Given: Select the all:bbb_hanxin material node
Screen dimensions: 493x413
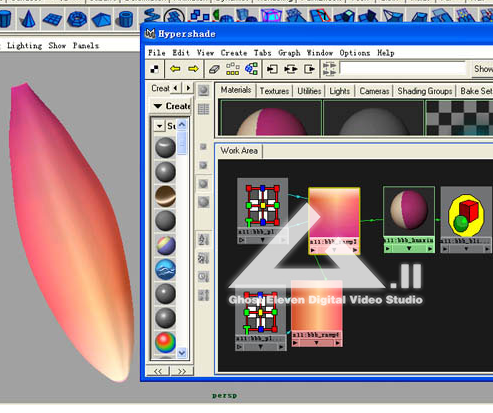Looking at the screenshot, I should [409, 219].
